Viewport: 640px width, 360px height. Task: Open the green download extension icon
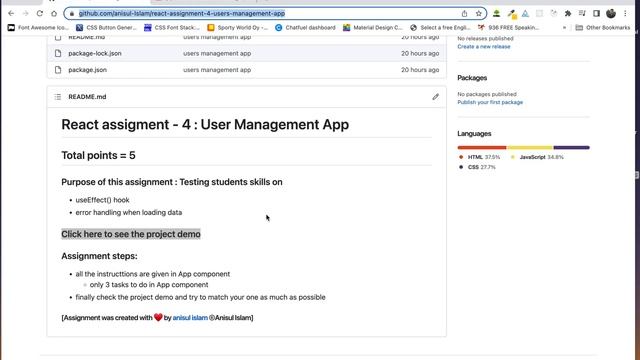click(496, 13)
